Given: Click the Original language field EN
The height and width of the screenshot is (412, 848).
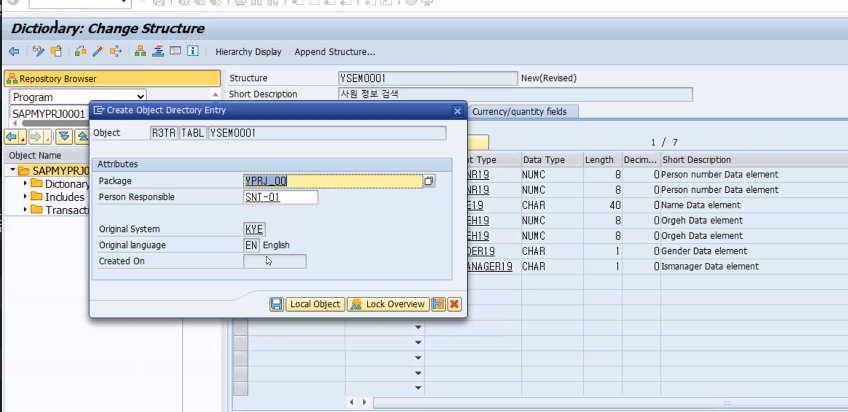Looking at the screenshot, I should (x=251, y=245).
